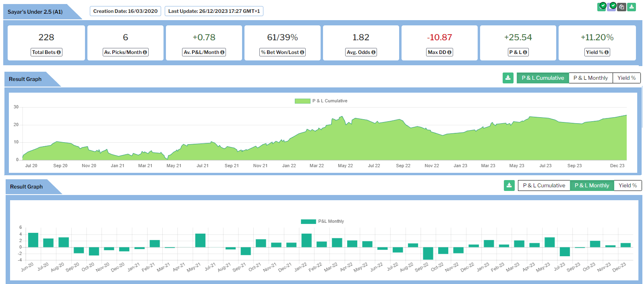This screenshot has height=284, width=644.
Task: Click the Dec 23 label on the cumulative chart axis
Action: tap(617, 166)
